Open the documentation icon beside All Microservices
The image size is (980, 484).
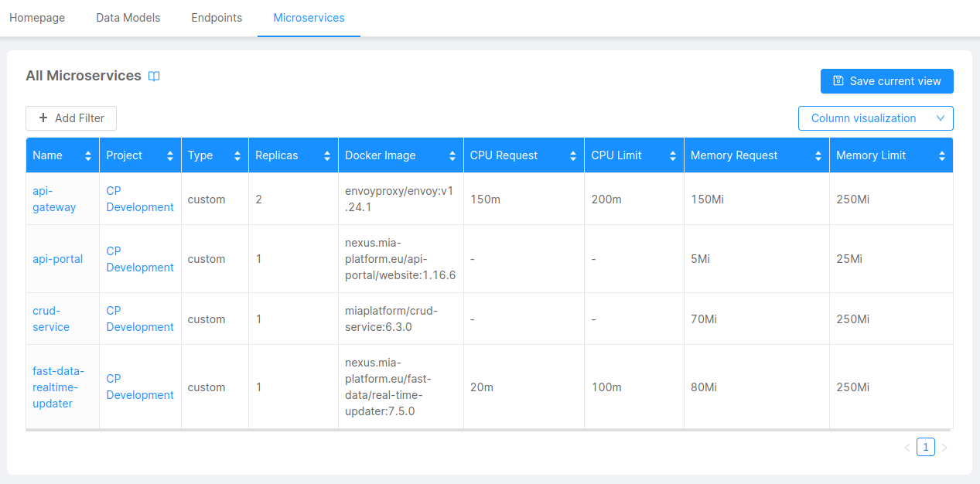pyautogui.click(x=153, y=76)
